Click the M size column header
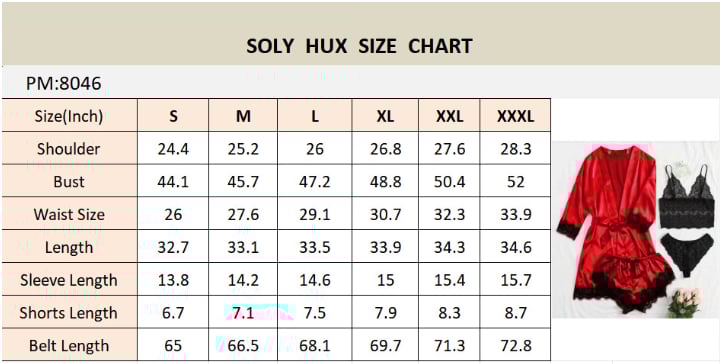This screenshot has width=720, height=364. 243,116
